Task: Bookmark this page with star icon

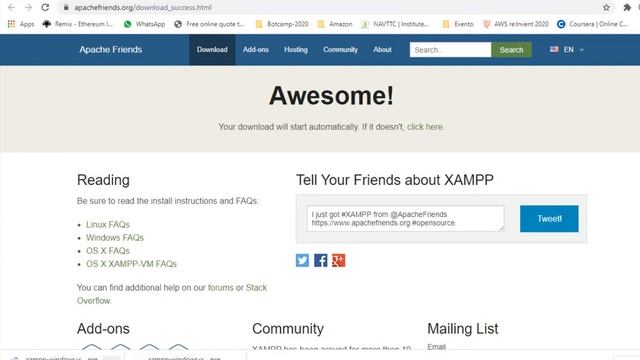Action: click(x=606, y=7)
